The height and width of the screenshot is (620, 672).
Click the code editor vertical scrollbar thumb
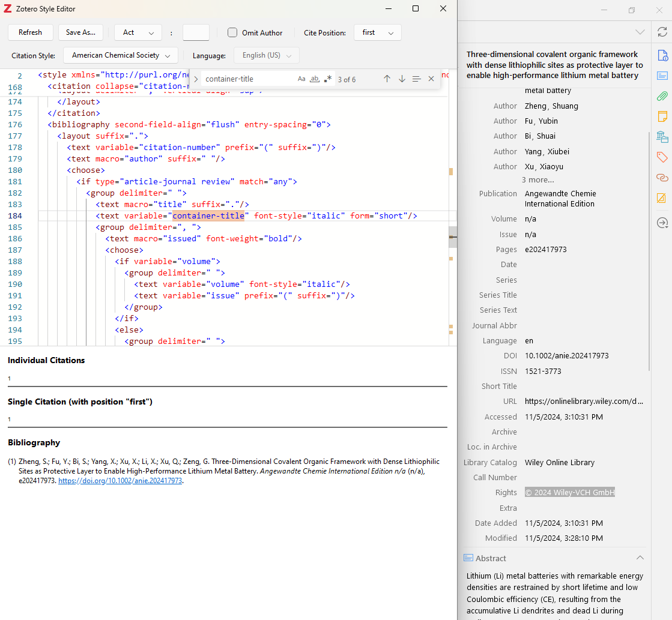(x=453, y=237)
